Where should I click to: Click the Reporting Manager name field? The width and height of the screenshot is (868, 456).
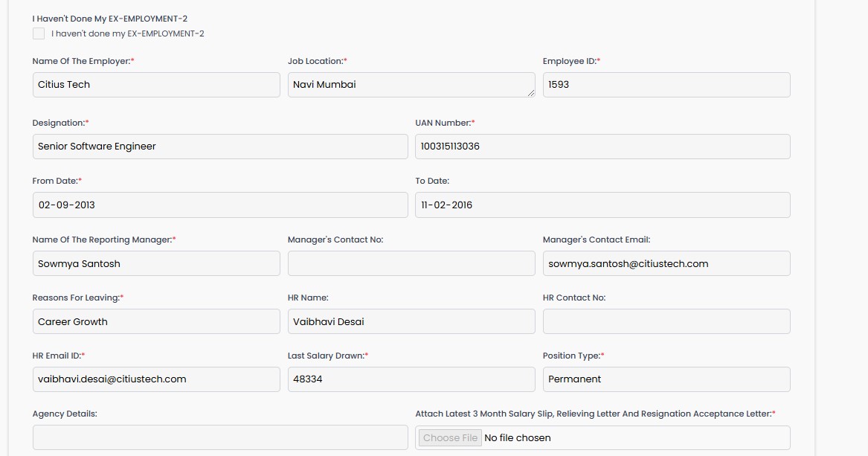point(156,263)
